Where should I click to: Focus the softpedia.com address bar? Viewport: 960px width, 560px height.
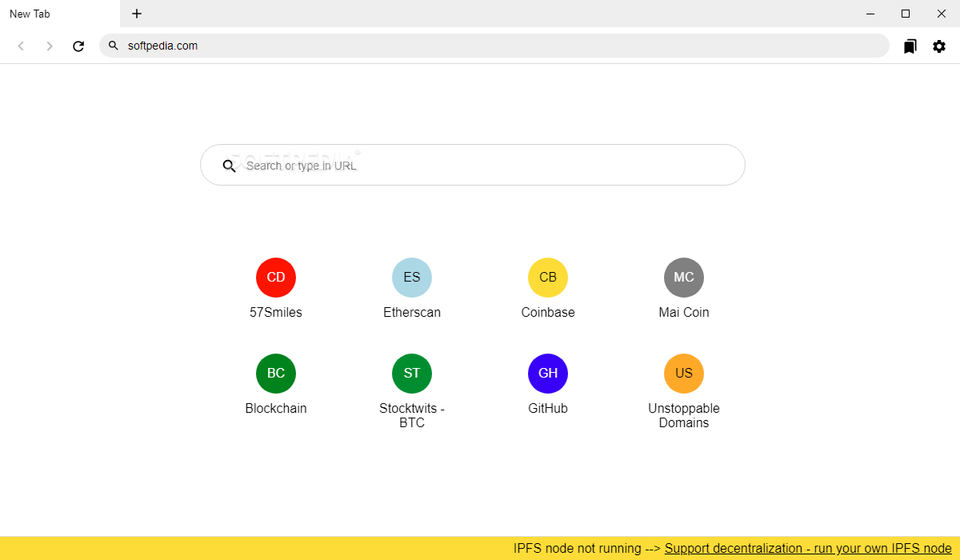point(494,46)
